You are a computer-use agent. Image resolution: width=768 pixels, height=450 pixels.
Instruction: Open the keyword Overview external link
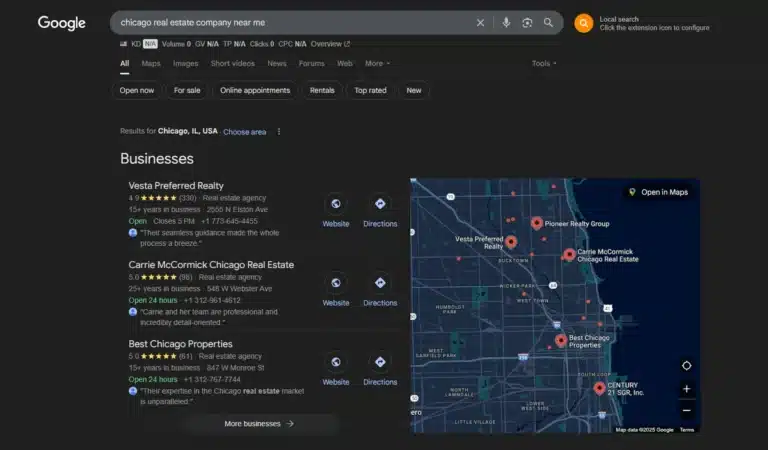330,44
